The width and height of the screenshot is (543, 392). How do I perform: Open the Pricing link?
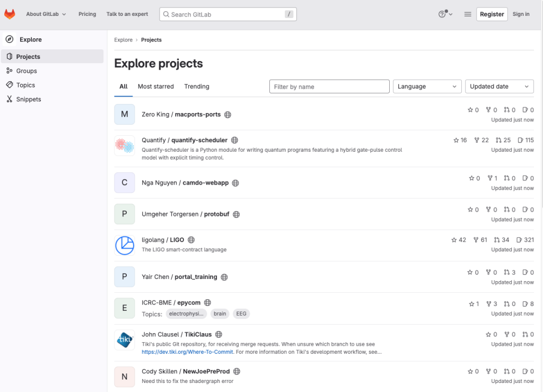click(87, 14)
